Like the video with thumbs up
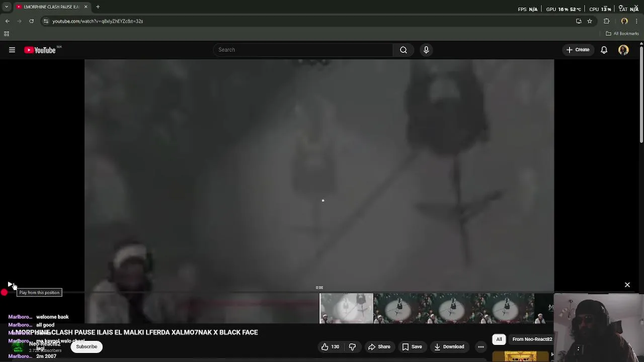This screenshot has width=644, height=362. pyautogui.click(x=330, y=346)
